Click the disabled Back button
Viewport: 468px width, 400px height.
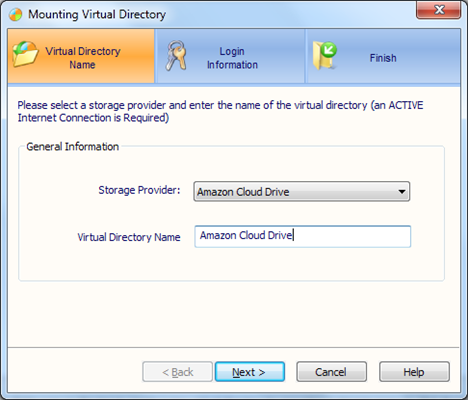(177, 372)
